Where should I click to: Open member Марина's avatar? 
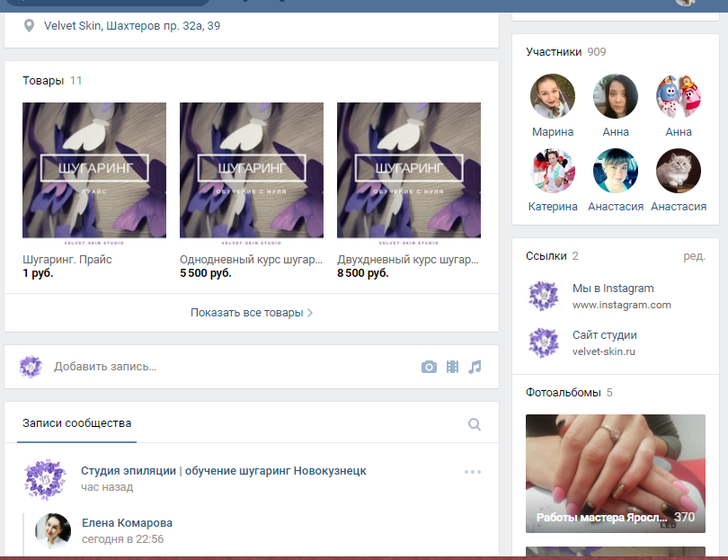[553, 96]
